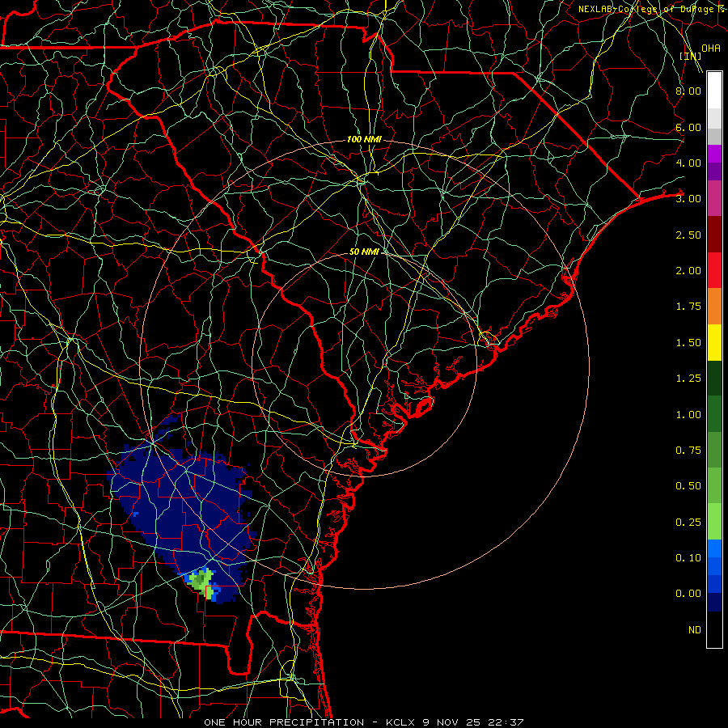Click the black ND legend swatch
728x728 pixels.
(x=714, y=629)
